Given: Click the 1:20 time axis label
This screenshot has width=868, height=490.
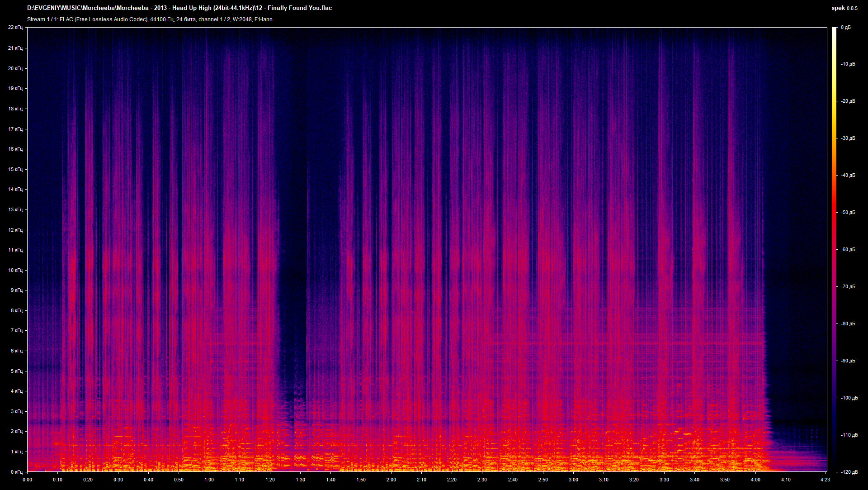Looking at the screenshot, I should point(270,480).
